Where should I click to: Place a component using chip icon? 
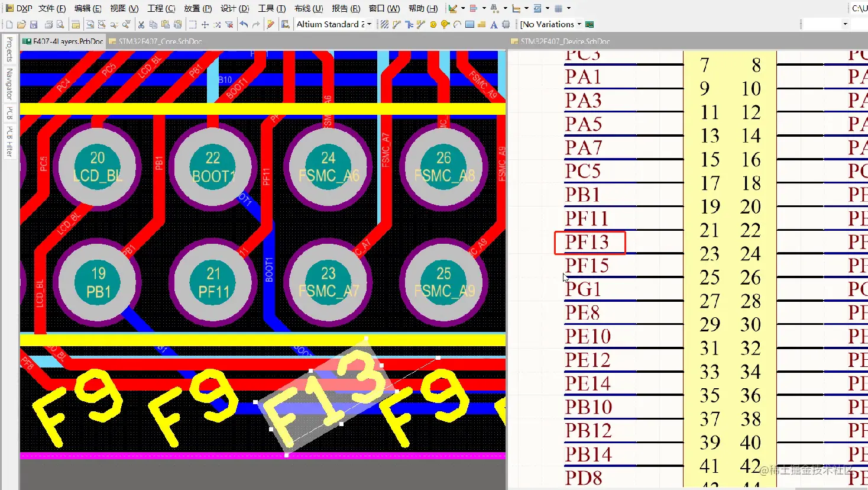506,24
